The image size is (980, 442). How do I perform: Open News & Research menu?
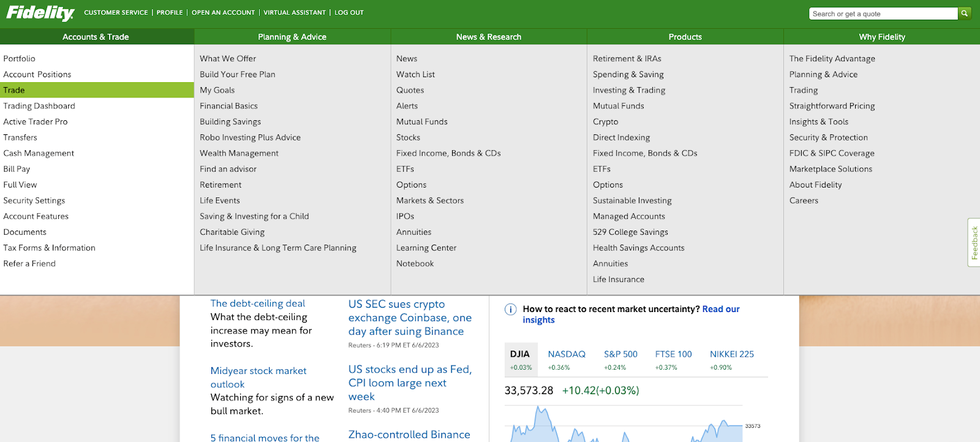[x=489, y=37]
